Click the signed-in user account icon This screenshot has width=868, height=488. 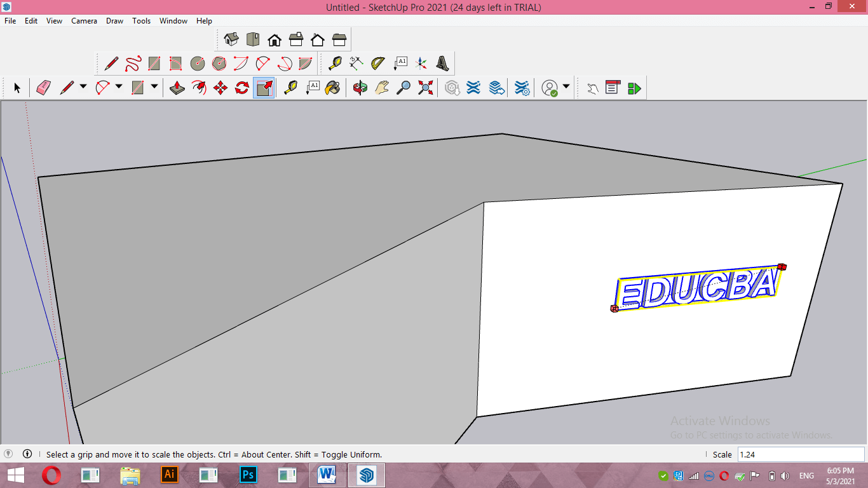point(550,88)
